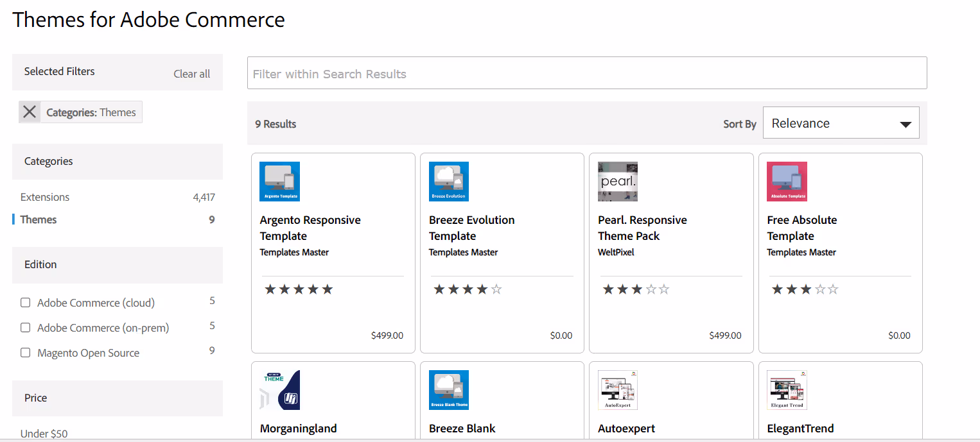Enable the Magento Open Source checkbox
This screenshot has height=442, width=980.
(25, 352)
